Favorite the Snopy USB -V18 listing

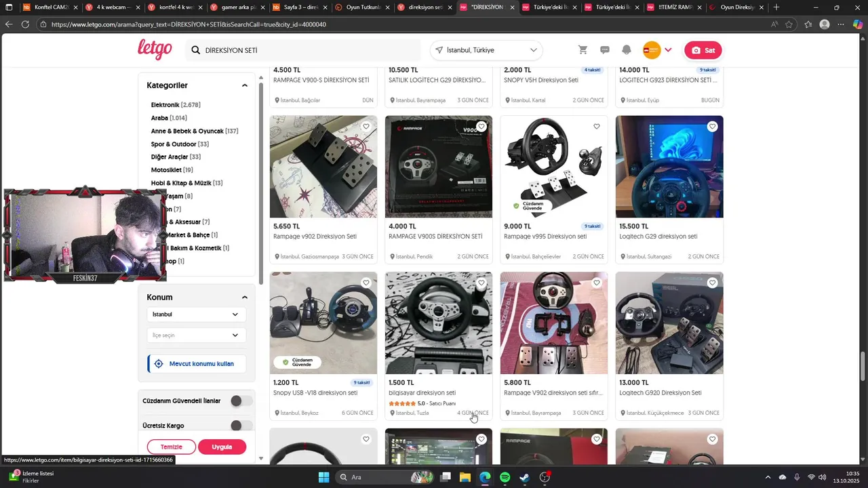(366, 283)
